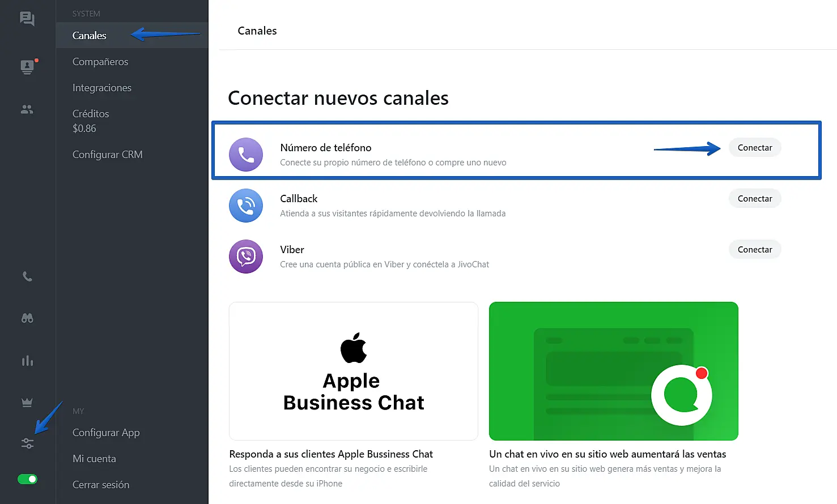The width and height of the screenshot is (837, 504).
Task: Open the visitors monitor icon with red dot
Action: tap(27, 67)
